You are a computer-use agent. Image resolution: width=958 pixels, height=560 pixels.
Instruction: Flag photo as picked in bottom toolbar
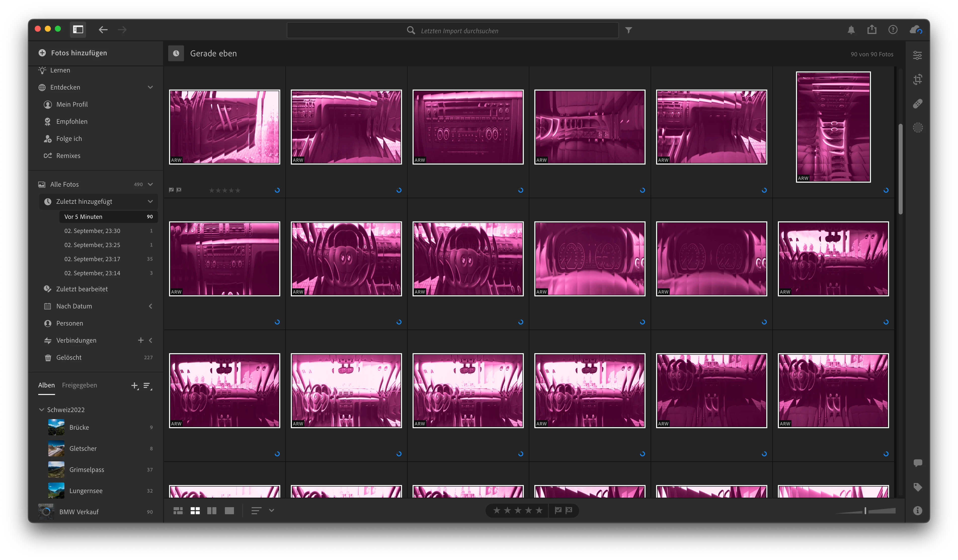[558, 510]
